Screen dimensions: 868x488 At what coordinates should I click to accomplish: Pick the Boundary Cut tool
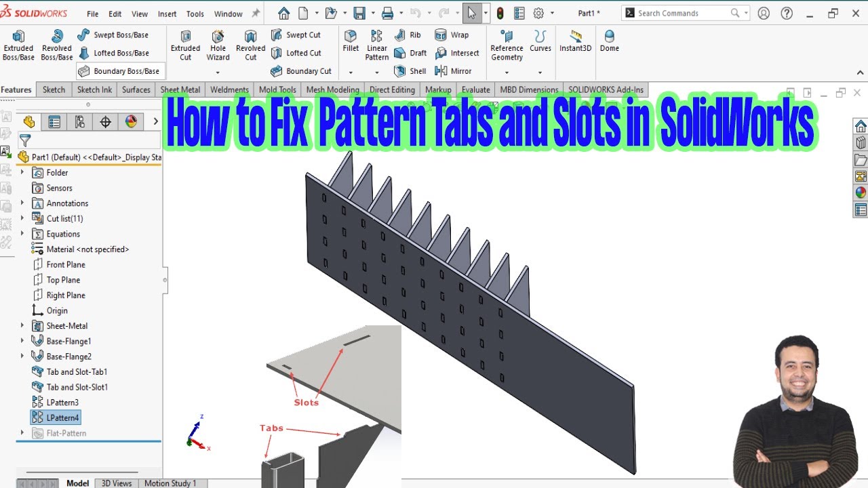(x=301, y=71)
